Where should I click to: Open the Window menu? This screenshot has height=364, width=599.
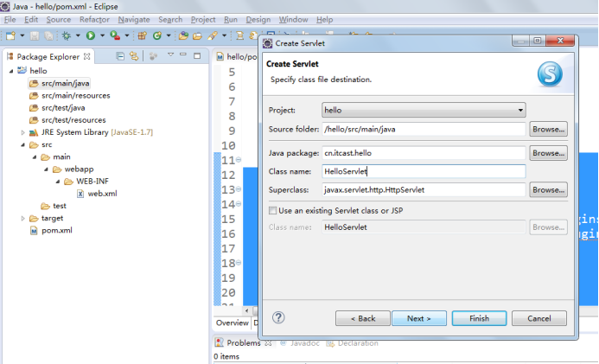coord(293,20)
